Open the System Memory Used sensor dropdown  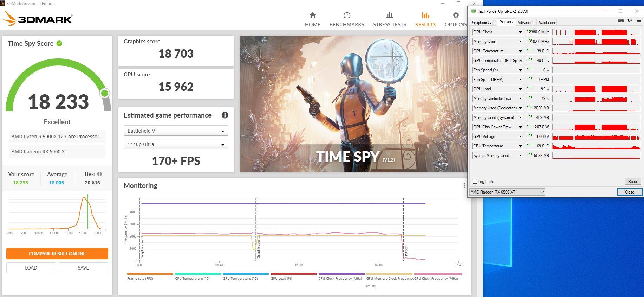coord(520,156)
